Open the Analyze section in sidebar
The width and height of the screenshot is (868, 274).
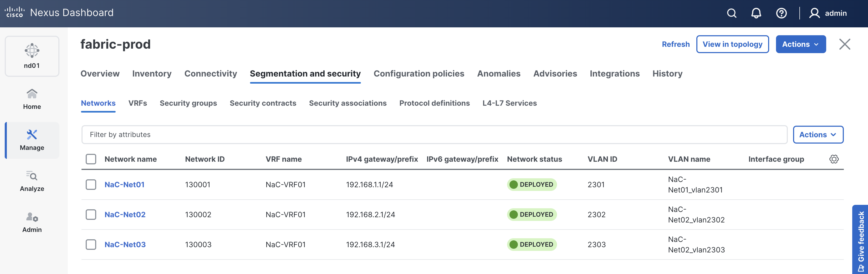pyautogui.click(x=32, y=181)
